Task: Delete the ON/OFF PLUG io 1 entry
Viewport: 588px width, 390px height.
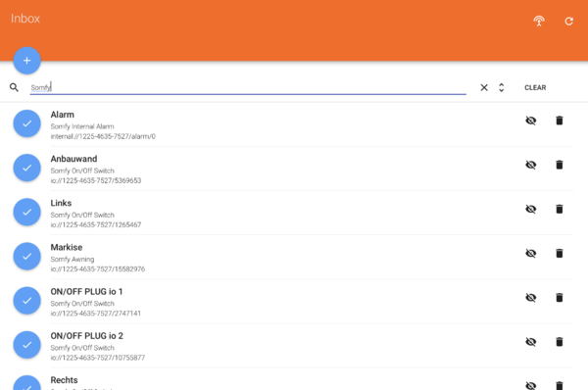Action: pos(560,297)
